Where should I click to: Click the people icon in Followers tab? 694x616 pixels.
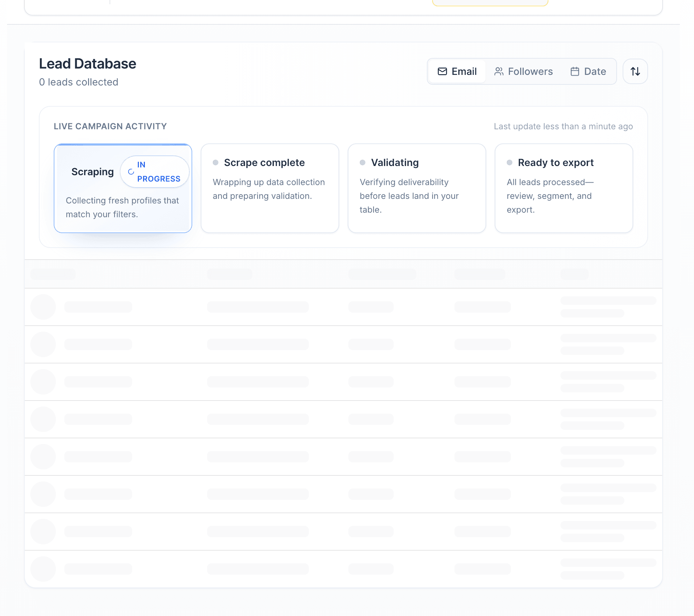[x=499, y=71]
